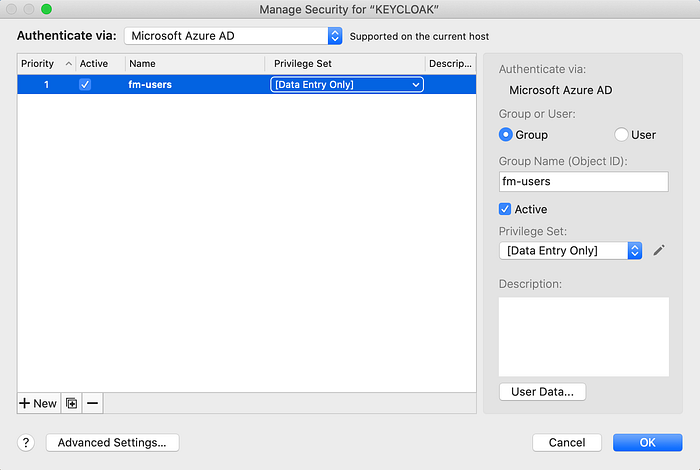
Task: Select the User radio button
Action: pos(621,135)
